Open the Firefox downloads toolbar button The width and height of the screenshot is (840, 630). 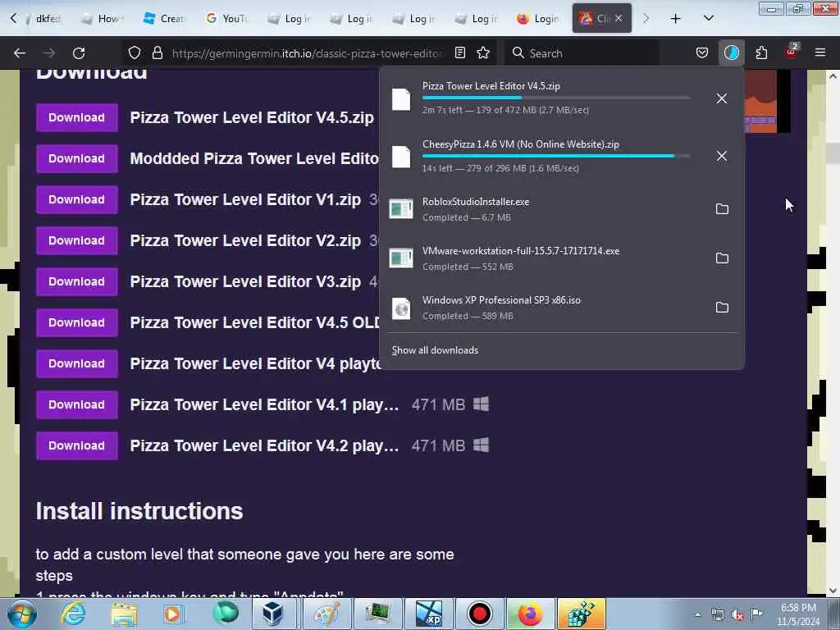(x=731, y=52)
